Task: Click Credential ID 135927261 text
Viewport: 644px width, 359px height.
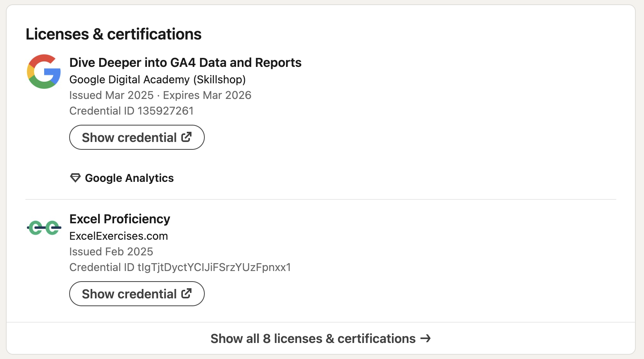Action: pos(131,111)
